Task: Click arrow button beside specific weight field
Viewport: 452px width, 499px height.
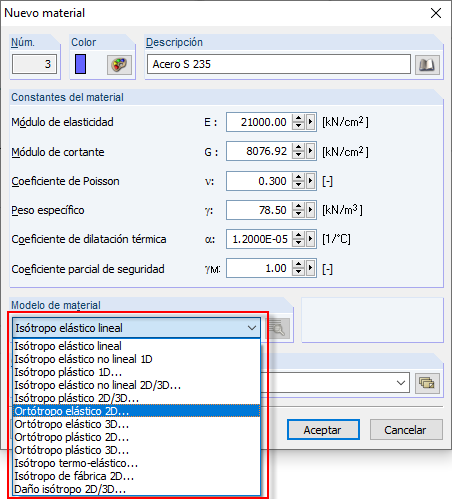Action: tap(311, 210)
